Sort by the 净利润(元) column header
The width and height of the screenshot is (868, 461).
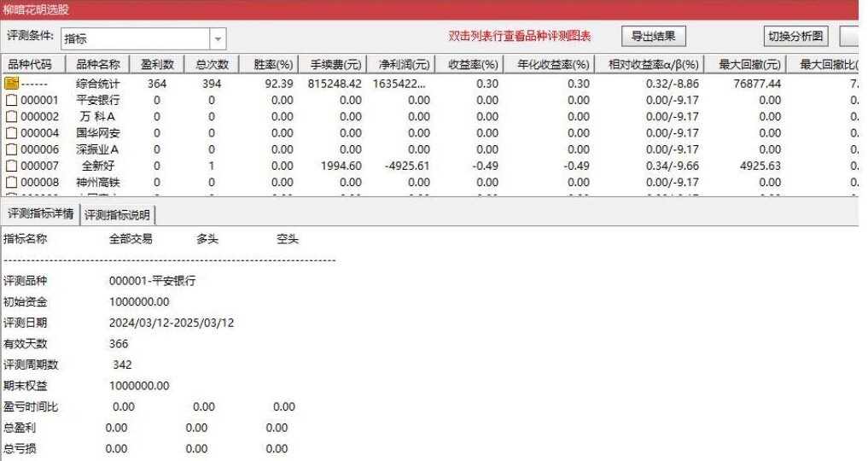[x=401, y=64]
